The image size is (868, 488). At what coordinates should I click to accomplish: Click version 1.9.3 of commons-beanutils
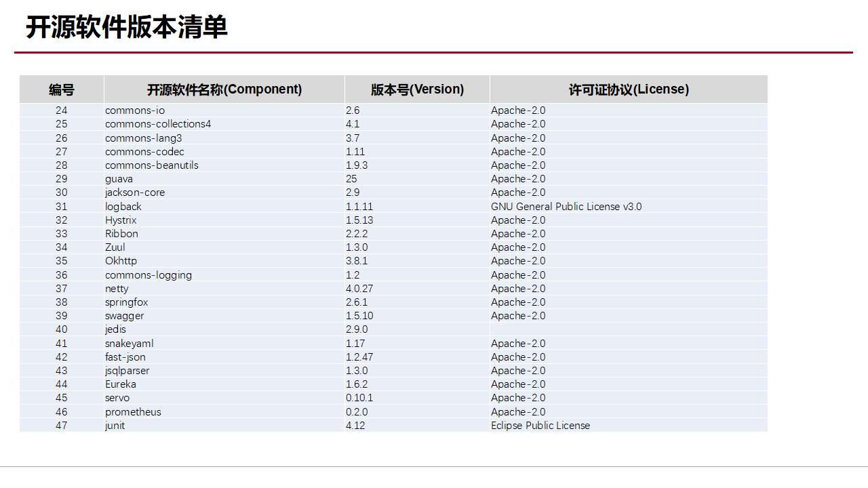click(x=417, y=165)
